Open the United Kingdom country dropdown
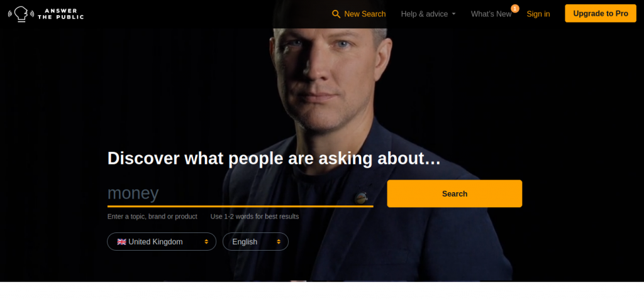Screen dimensions: 644x299 click(x=162, y=242)
